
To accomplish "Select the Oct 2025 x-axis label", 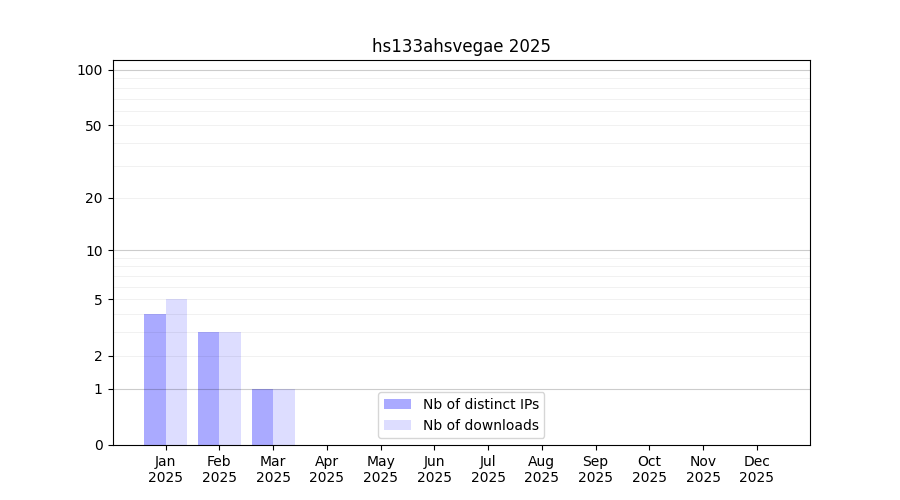I will tap(649, 469).
